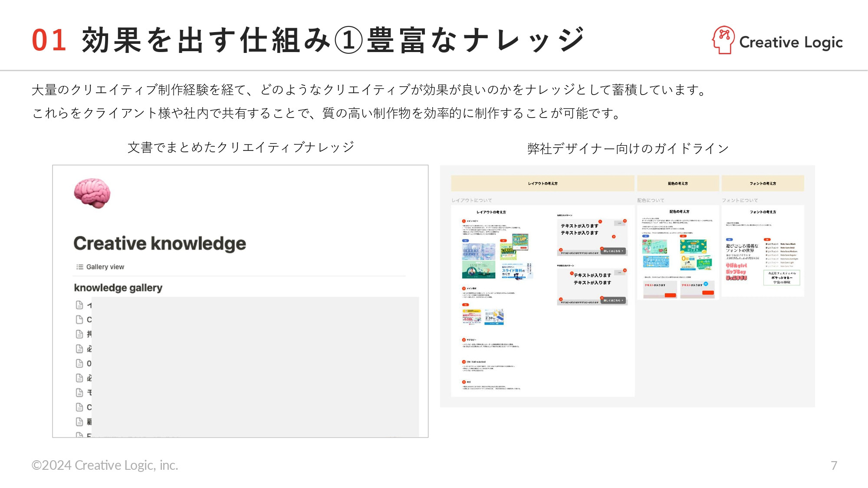868x488 pixels.
Task: Click red marker ② on the center-aligned pattern
Action: pyautogui.click(x=572, y=273)
